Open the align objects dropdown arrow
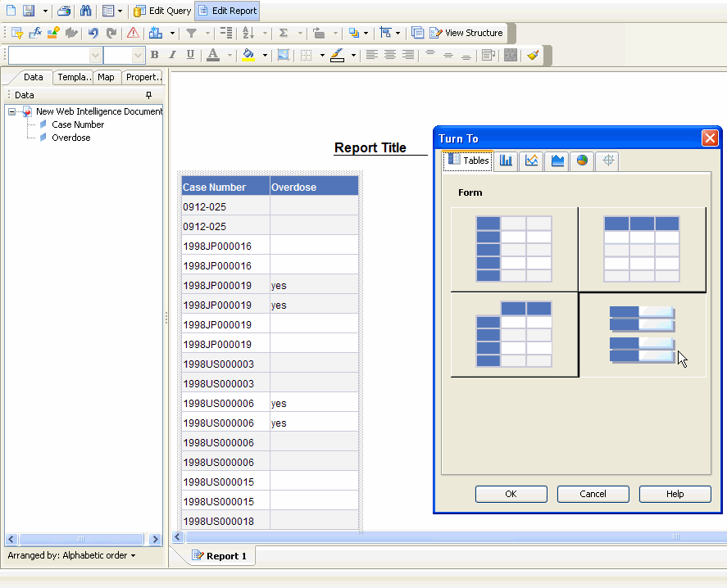727x588 pixels. pyautogui.click(x=398, y=34)
